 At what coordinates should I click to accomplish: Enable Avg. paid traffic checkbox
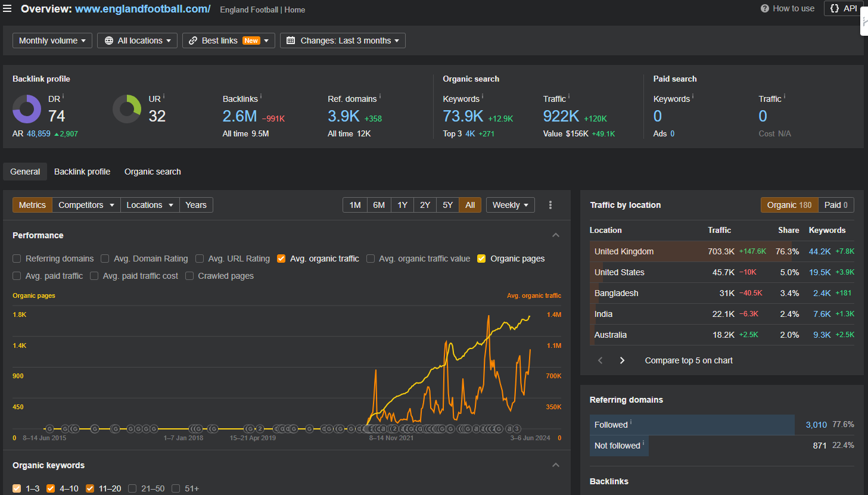pyautogui.click(x=17, y=276)
